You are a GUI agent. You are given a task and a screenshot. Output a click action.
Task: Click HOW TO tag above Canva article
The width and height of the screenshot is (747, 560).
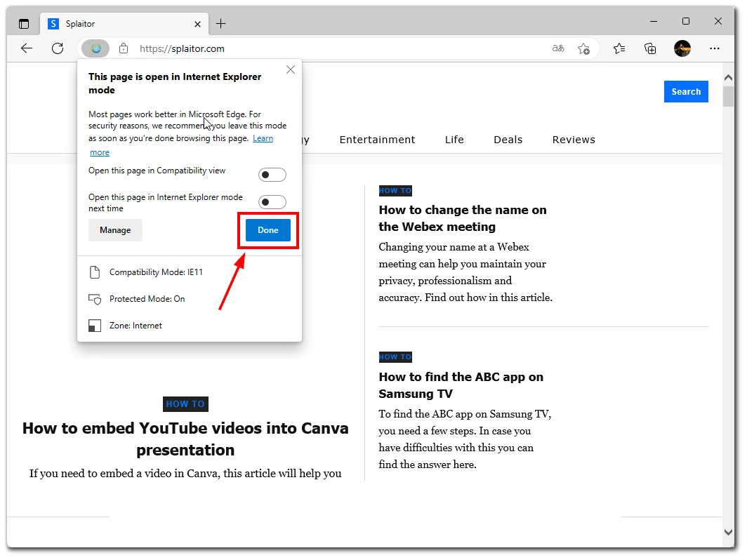coord(185,404)
